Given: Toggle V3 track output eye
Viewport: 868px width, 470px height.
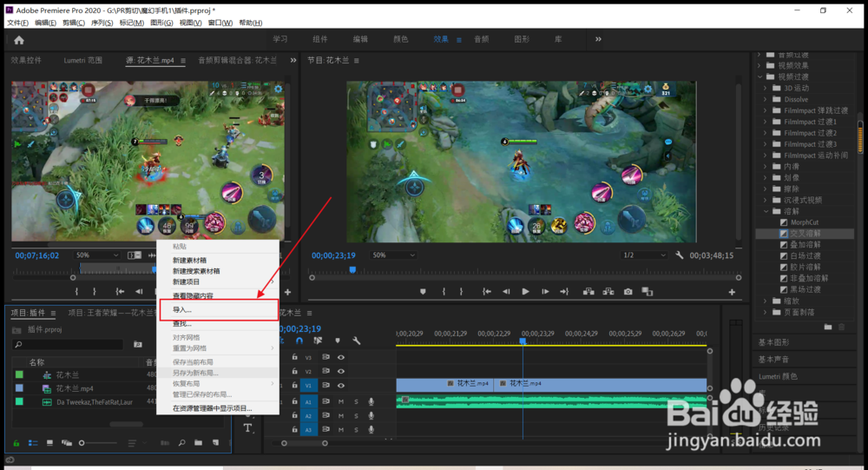Looking at the screenshot, I should [x=341, y=357].
